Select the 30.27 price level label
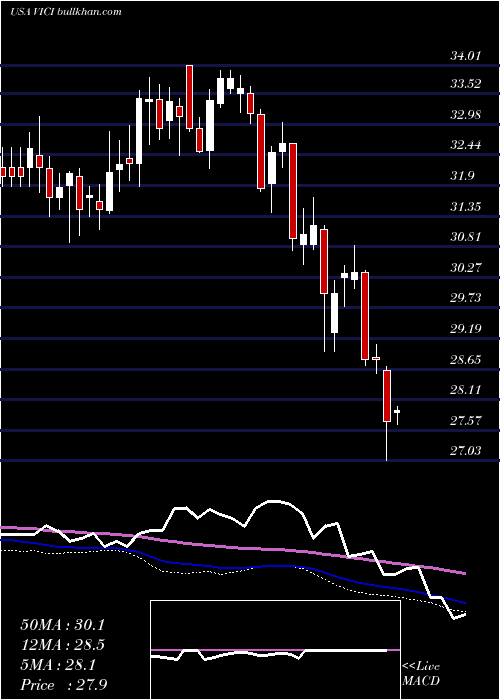The width and height of the screenshot is (500, 700). click(466, 267)
